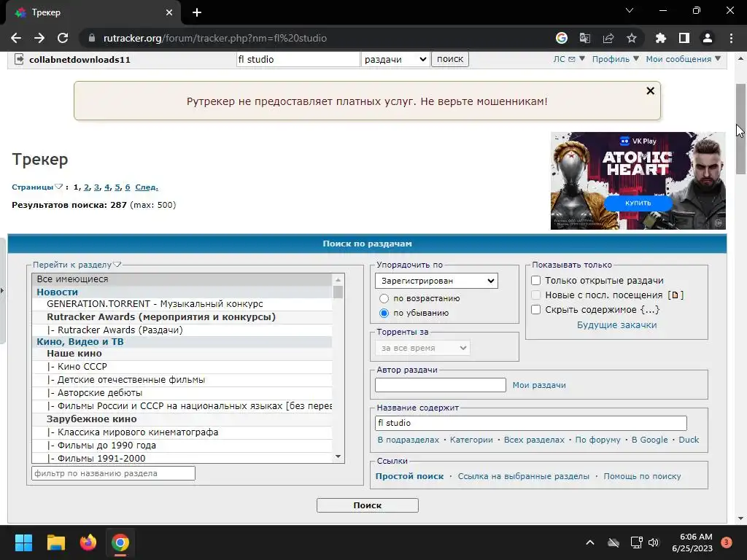
Task: Select по возрастанию sort order
Action: (384, 298)
